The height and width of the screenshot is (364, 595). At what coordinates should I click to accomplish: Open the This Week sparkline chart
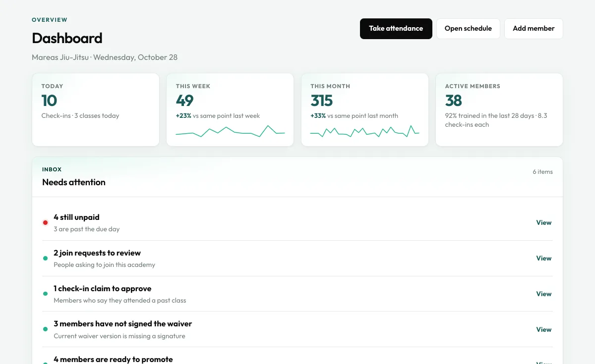tap(230, 131)
